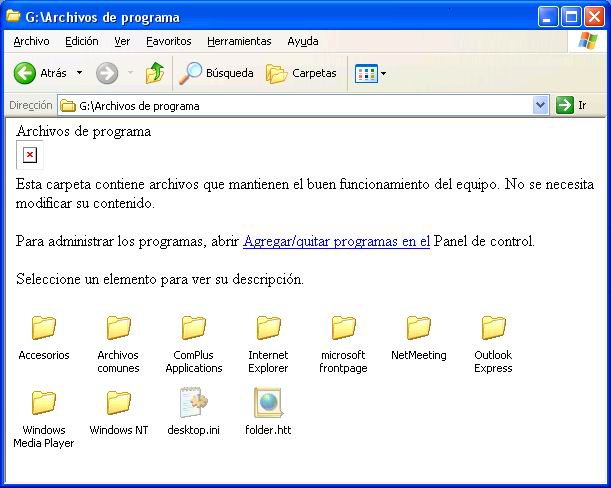Open the Edición menu
This screenshot has width=611, height=488.
pos(82,41)
